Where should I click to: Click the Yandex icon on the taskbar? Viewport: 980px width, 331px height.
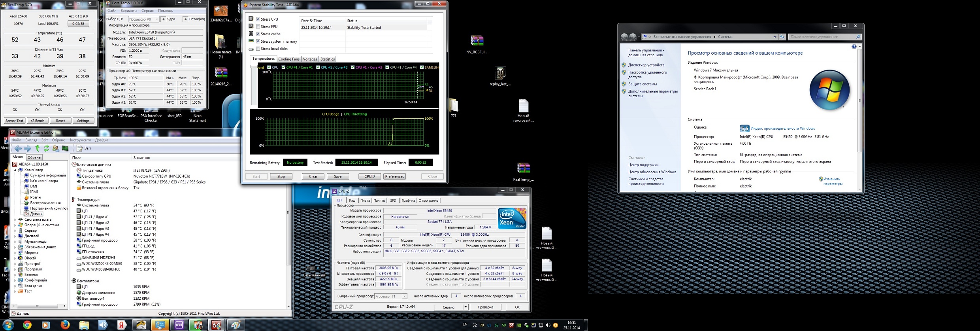[x=122, y=325]
